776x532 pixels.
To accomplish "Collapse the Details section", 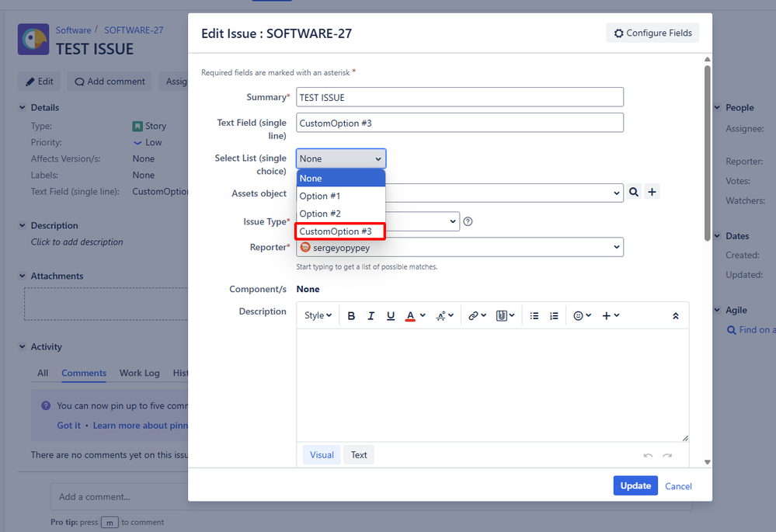I will [x=22, y=107].
